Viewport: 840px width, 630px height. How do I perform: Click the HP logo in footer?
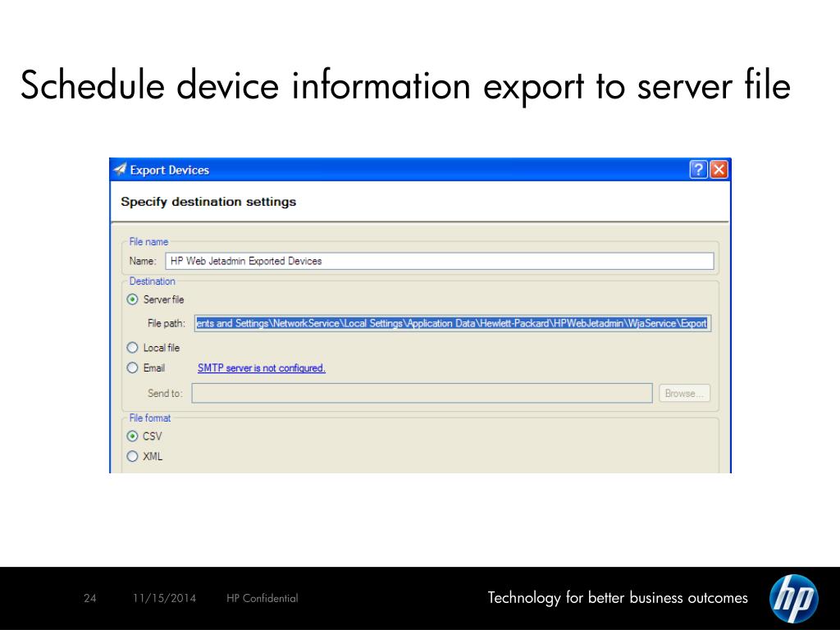click(x=793, y=598)
